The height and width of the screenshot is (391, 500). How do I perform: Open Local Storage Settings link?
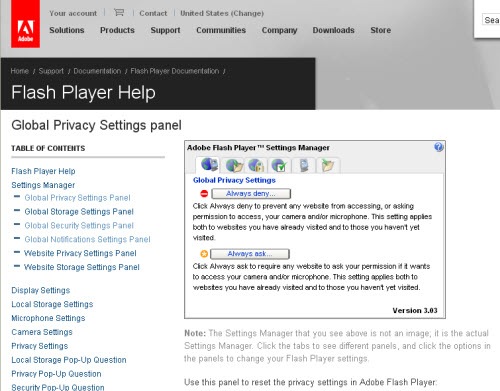point(52,304)
